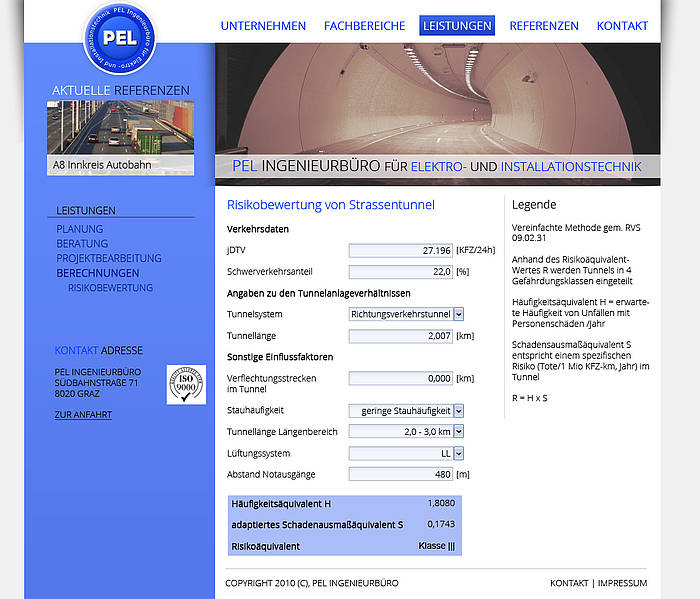Click into the JDTV input field
The height and width of the screenshot is (599, 700).
pos(400,250)
